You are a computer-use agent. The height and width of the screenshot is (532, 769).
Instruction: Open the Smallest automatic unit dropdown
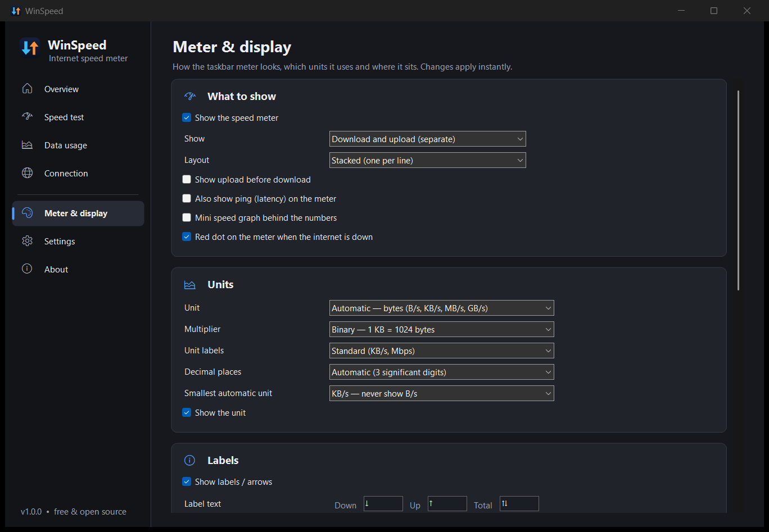(441, 393)
